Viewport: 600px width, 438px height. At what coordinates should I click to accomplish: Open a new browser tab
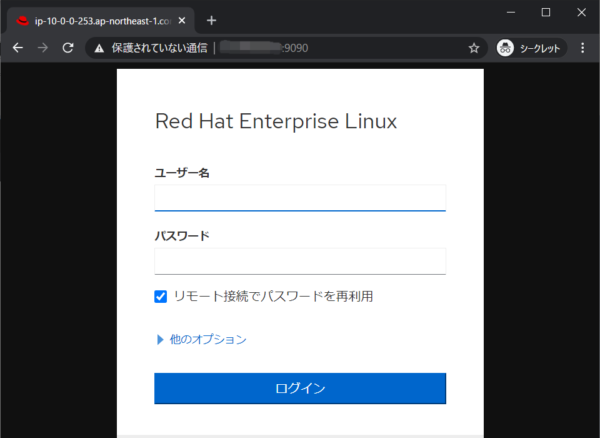[x=211, y=21]
